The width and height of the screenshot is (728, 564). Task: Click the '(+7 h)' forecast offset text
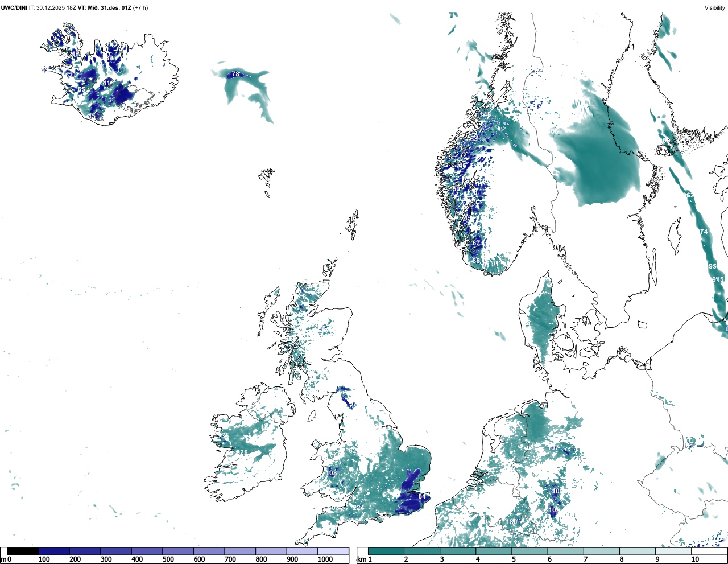pos(140,8)
